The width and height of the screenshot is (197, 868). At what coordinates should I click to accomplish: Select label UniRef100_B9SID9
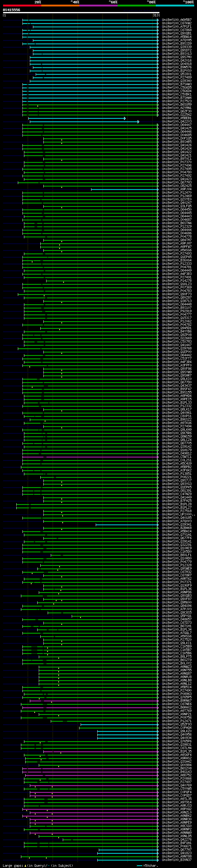coord(176,43)
